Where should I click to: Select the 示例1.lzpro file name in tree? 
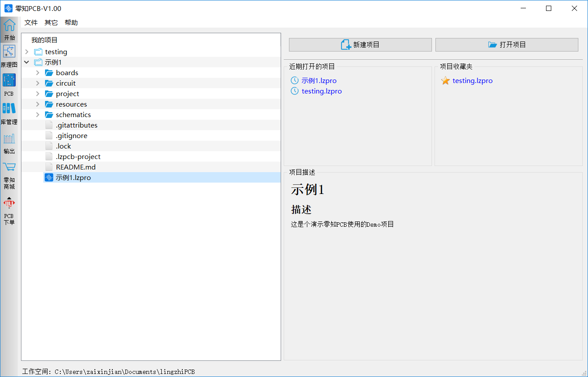pos(73,177)
